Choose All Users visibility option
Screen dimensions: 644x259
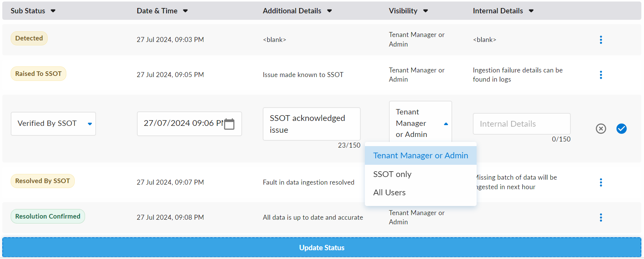[421, 193]
